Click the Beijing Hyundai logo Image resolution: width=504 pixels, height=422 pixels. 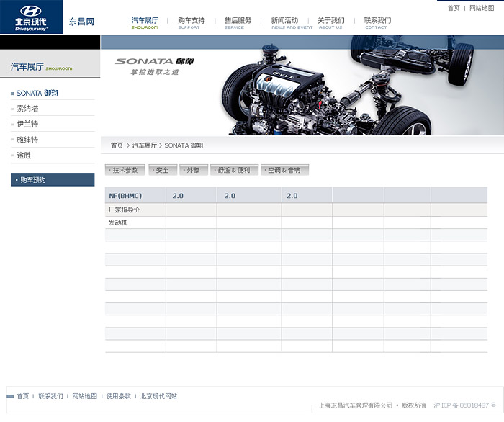[x=31, y=17]
